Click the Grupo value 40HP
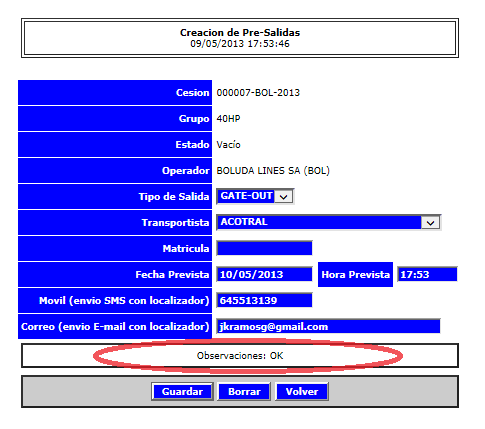 click(x=228, y=119)
